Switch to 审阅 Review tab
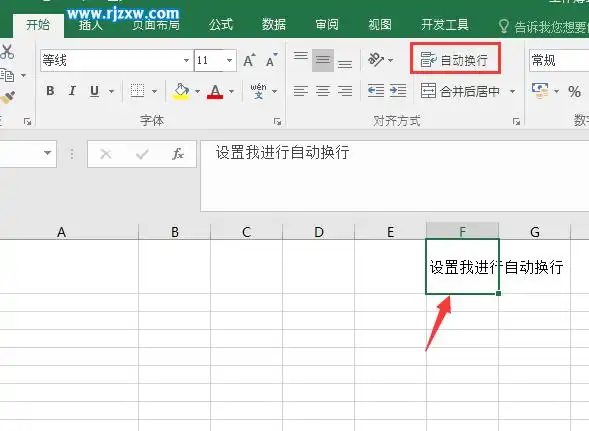The image size is (589, 431). point(327,25)
